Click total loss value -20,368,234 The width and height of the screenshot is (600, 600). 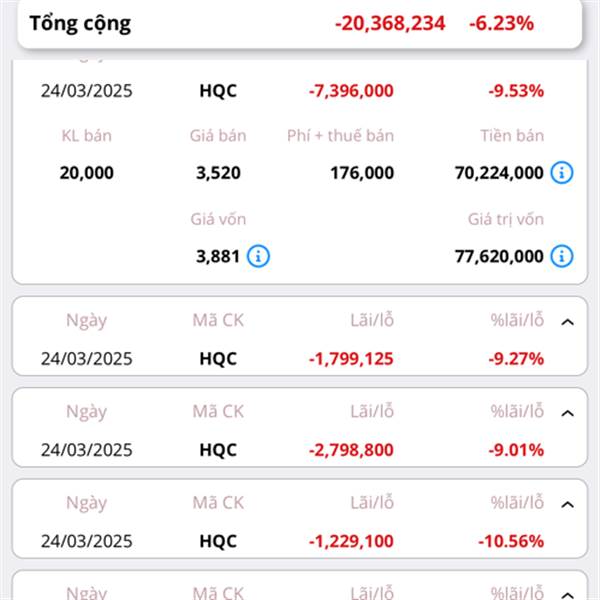390,23
